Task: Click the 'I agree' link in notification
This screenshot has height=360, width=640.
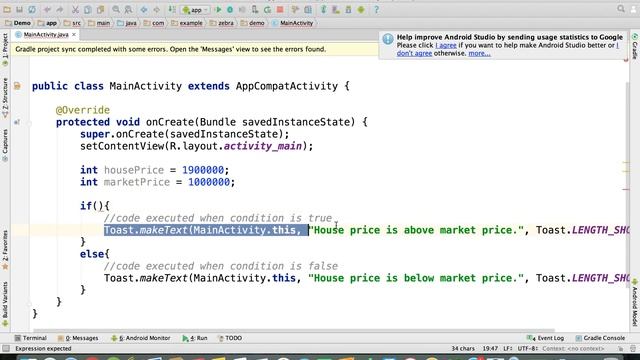Action: coord(446,45)
